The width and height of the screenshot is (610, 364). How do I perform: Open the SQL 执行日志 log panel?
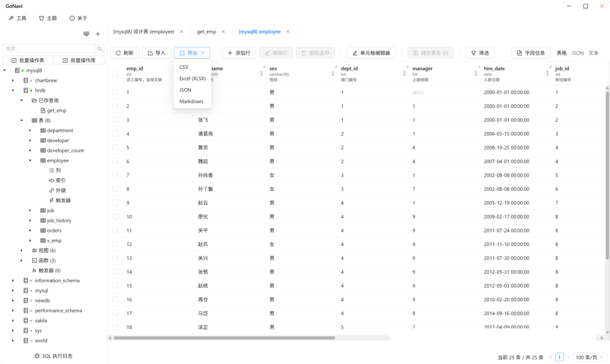click(53, 356)
